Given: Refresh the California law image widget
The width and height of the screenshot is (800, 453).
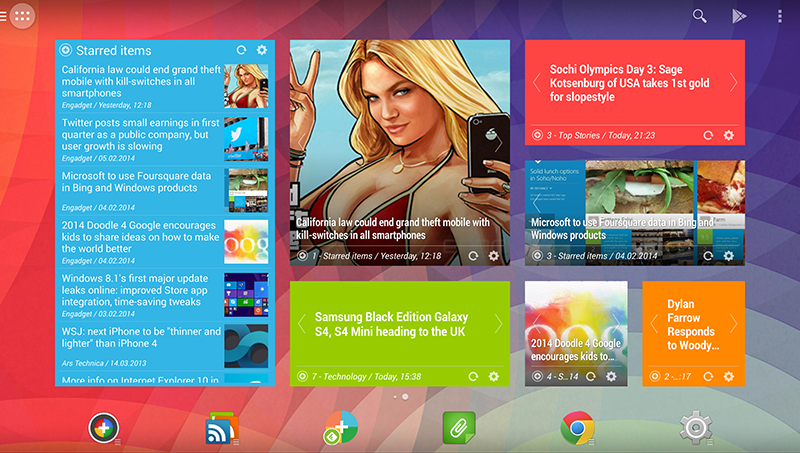Looking at the screenshot, I should (473, 256).
